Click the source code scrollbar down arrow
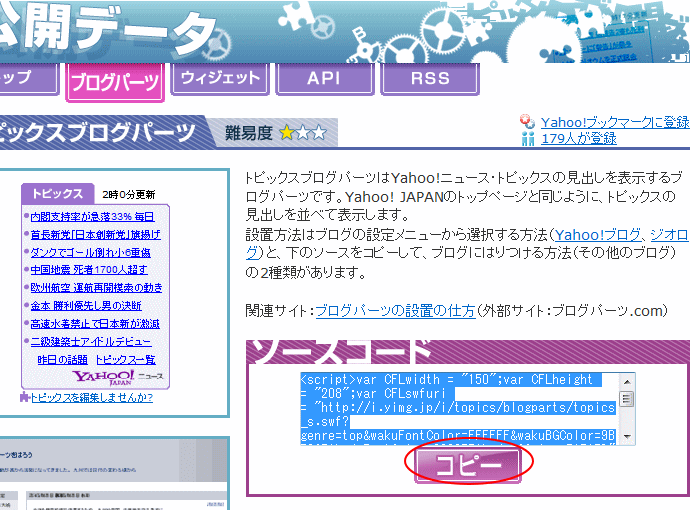 coord(627,437)
